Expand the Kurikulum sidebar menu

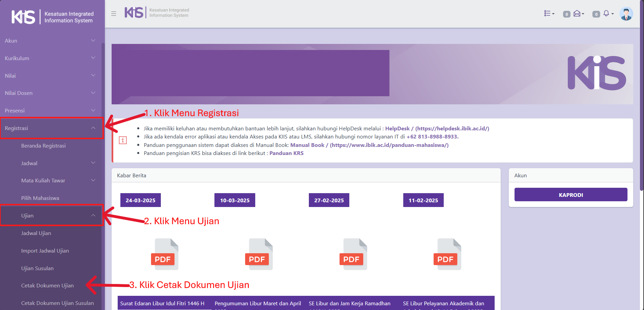[x=50, y=58]
